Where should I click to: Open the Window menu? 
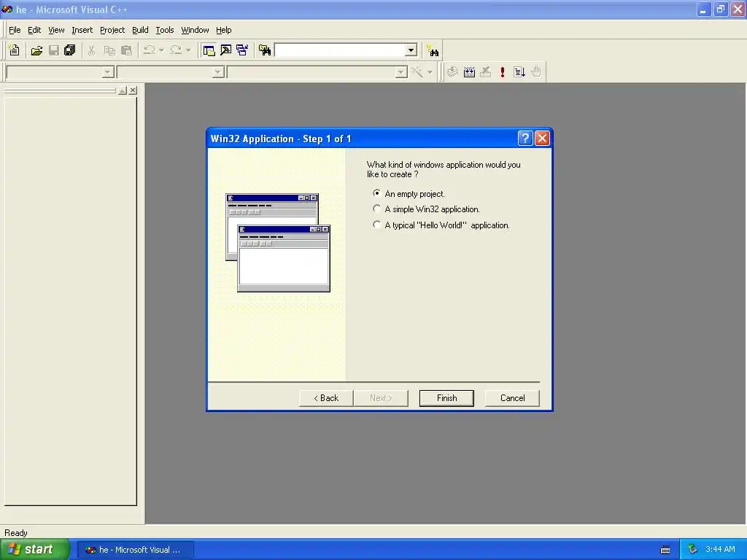click(195, 30)
